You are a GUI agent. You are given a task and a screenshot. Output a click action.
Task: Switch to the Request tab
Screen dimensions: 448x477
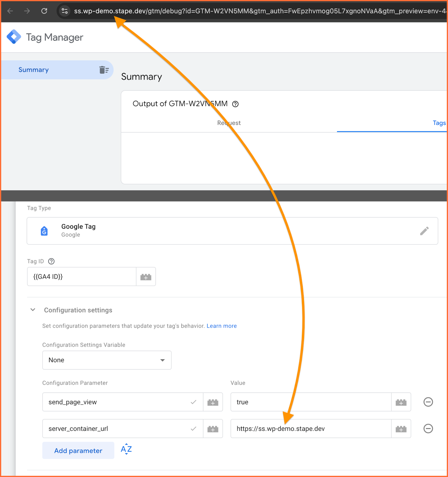(228, 123)
